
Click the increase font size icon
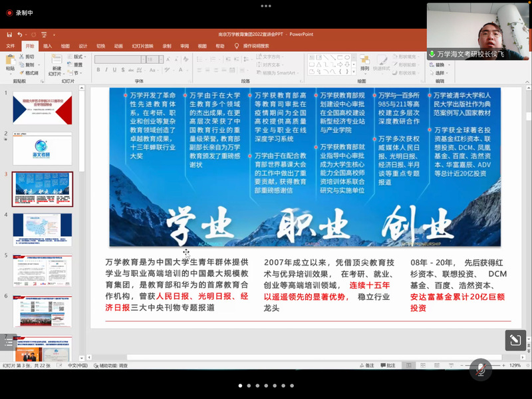click(x=168, y=59)
